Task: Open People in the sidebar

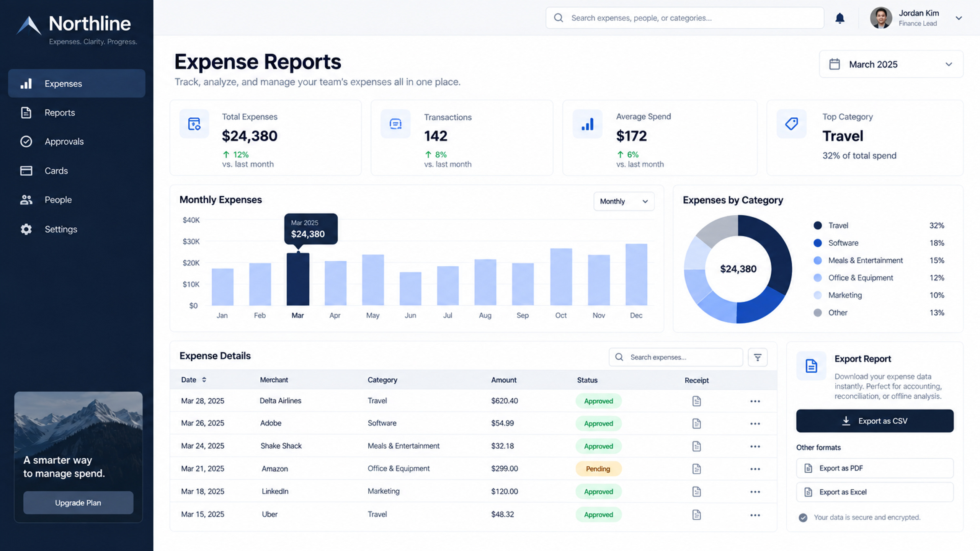Action: click(x=77, y=200)
